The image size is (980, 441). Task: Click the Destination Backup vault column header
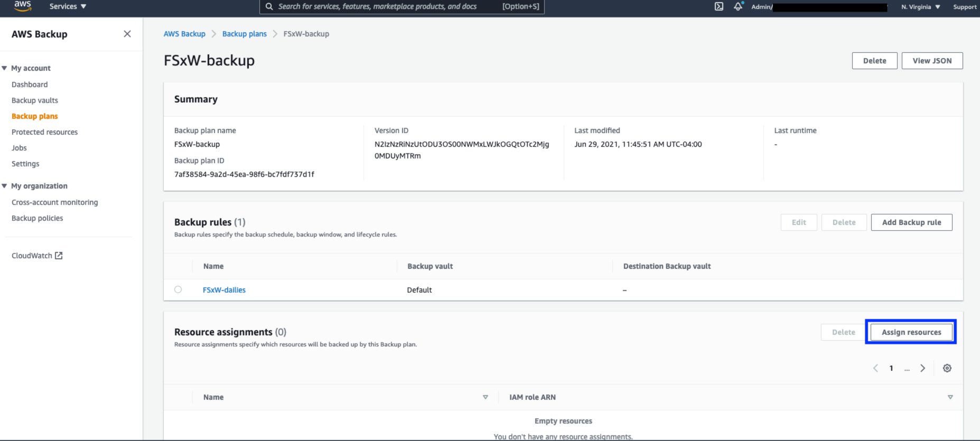pyautogui.click(x=667, y=266)
